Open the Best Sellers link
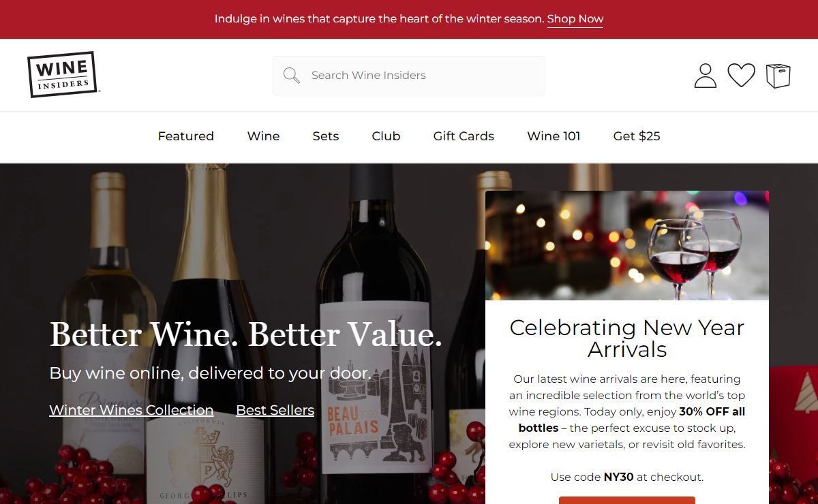818x504 pixels. (x=275, y=410)
